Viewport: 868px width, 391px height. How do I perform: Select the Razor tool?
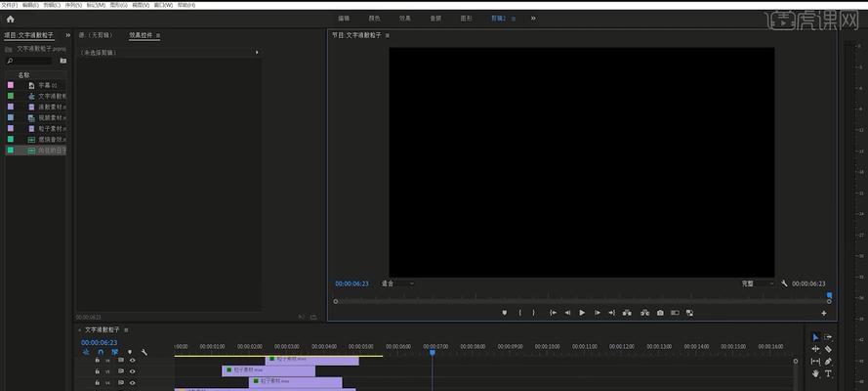pos(828,349)
